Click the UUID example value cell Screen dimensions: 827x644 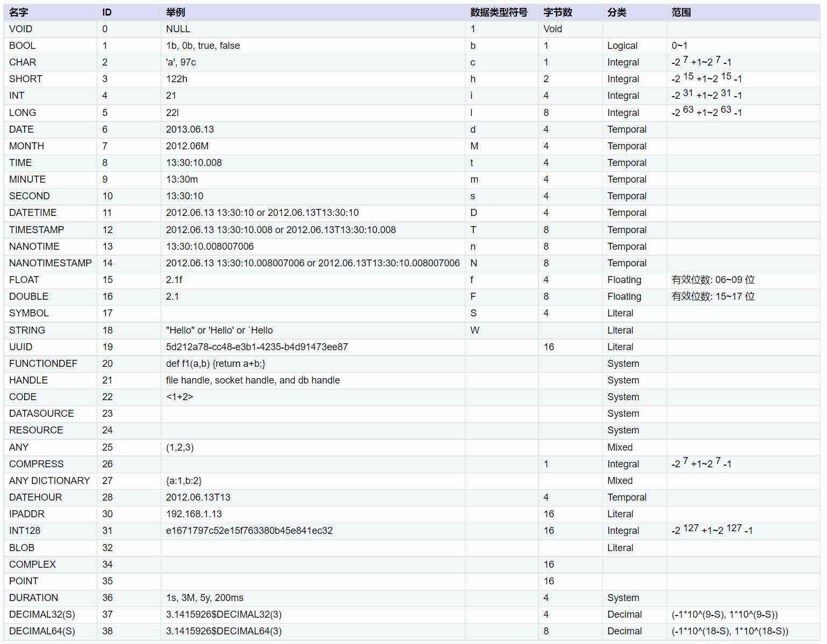[x=257, y=347]
